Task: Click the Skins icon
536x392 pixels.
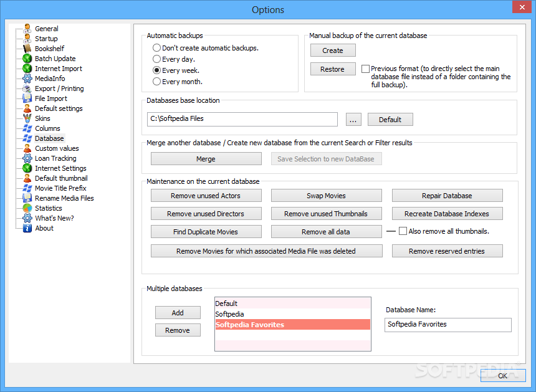Action: click(x=27, y=118)
